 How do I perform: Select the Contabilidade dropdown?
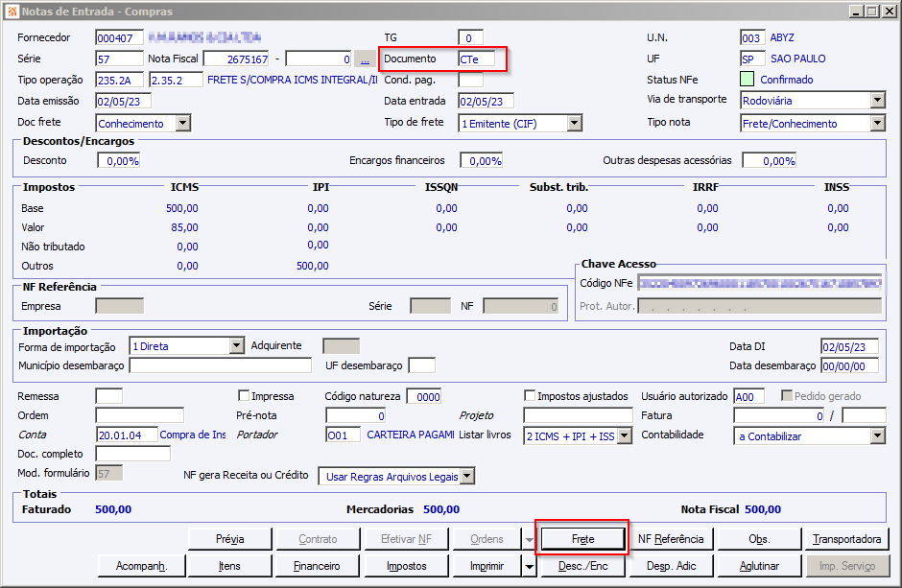[809, 436]
